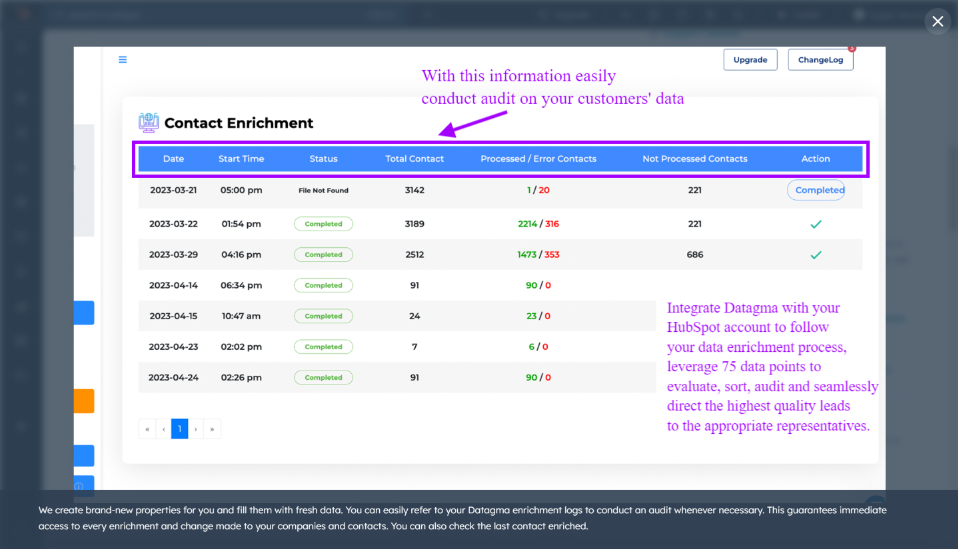
Task: Click the Status column header
Action: click(323, 159)
